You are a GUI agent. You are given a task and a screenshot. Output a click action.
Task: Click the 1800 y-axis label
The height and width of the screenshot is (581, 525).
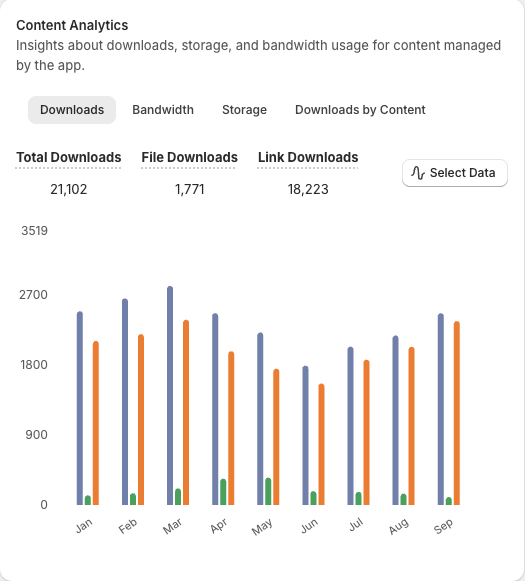(34, 365)
